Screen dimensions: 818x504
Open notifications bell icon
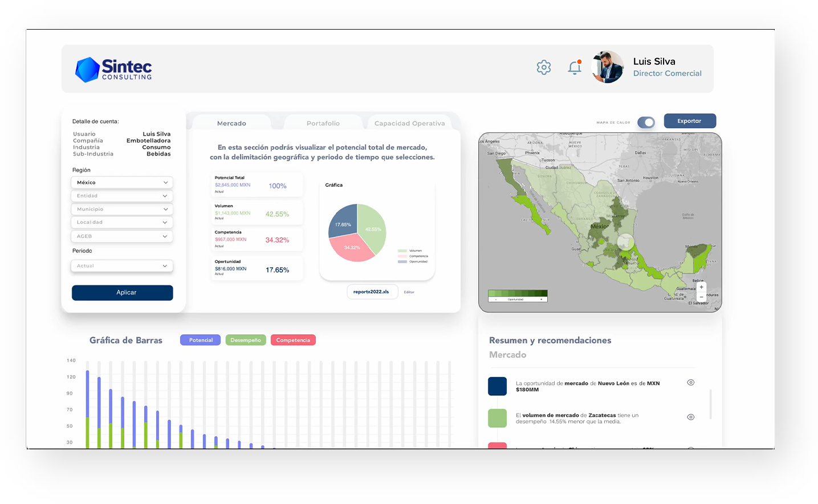[x=575, y=67]
